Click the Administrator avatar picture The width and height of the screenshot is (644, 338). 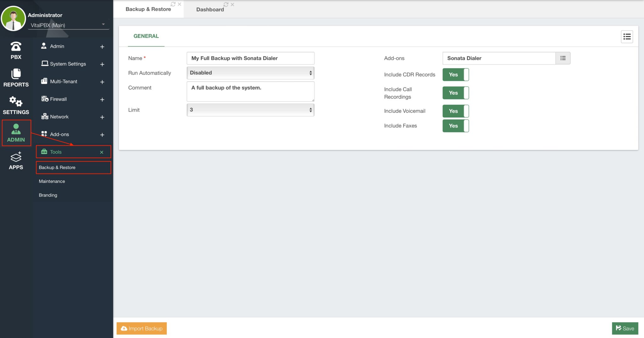[x=13, y=18]
